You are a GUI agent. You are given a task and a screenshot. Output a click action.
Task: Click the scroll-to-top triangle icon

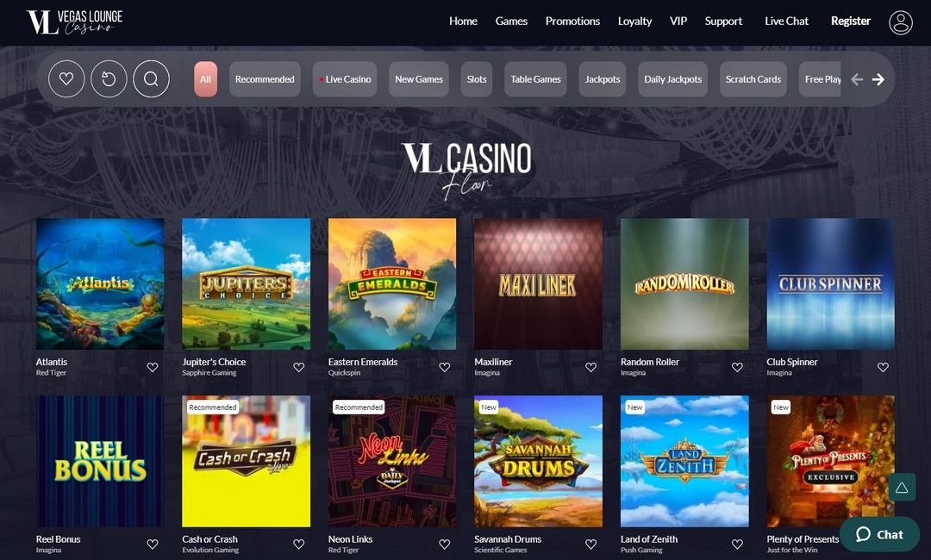(902, 488)
